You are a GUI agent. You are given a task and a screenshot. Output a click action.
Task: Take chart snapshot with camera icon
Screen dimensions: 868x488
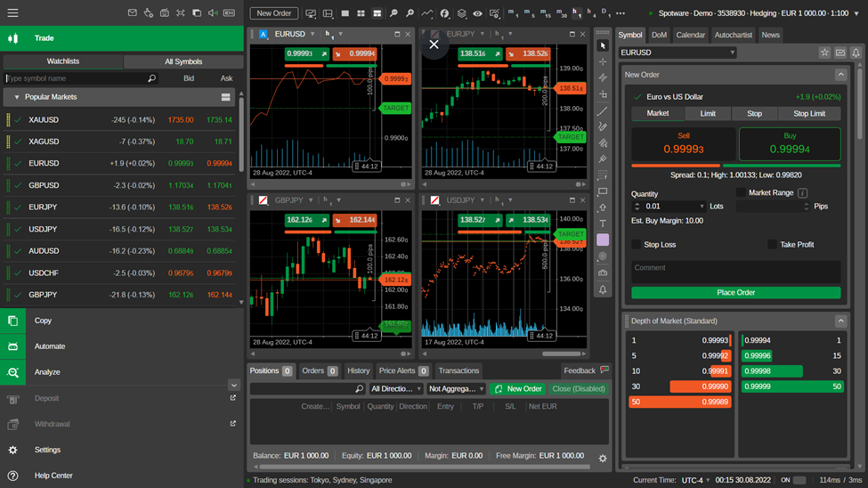pos(603,272)
